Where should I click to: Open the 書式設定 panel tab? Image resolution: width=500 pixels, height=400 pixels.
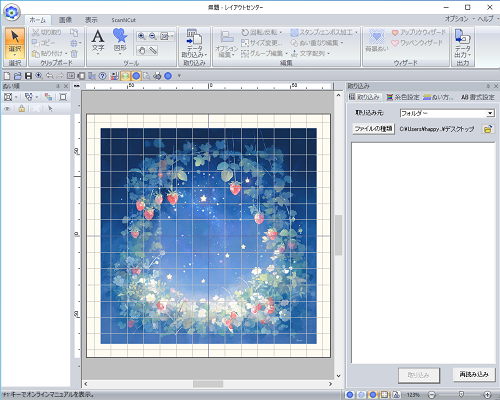pos(478,97)
